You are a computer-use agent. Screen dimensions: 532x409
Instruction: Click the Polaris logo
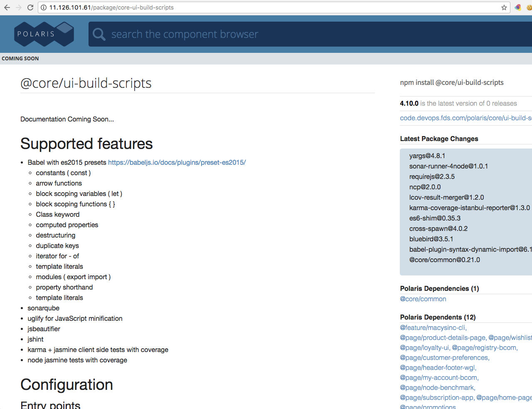point(44,34)
